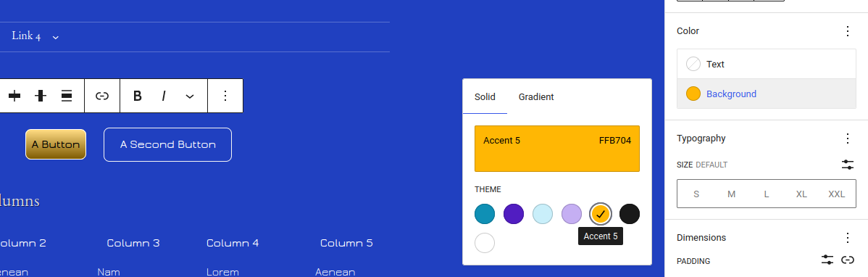
Task: Select M font size option
Action: tap(731, 194)
